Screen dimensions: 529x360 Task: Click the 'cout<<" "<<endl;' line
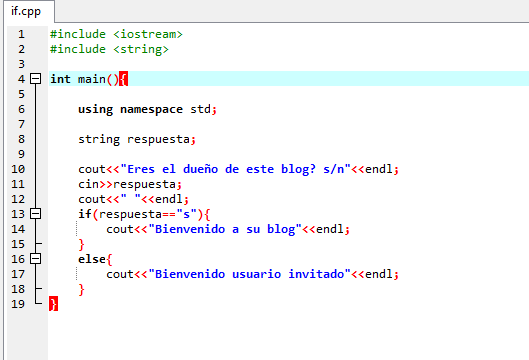[x=133, y=199]
